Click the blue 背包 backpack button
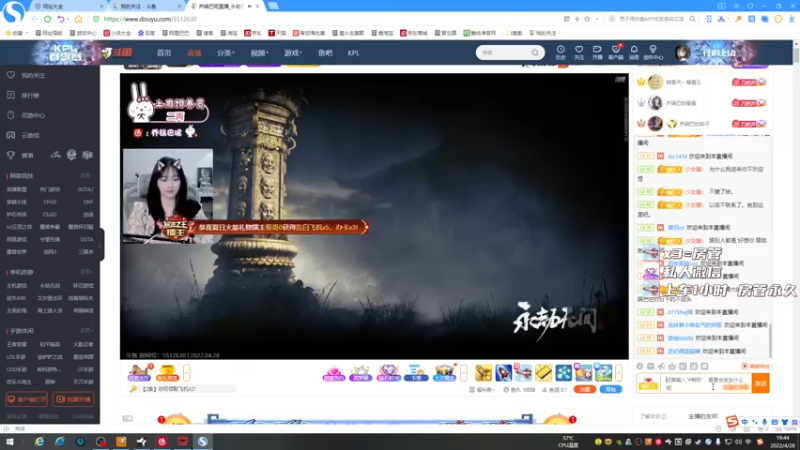Viewport: 800px width, 450px height. pyautogui.click(x=610, y=389)
